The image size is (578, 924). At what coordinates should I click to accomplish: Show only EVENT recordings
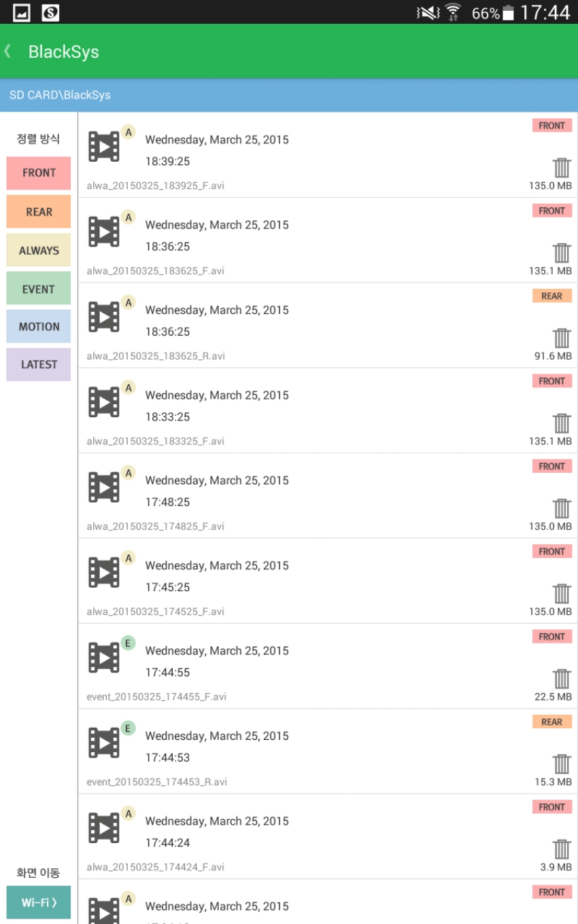(x=39, y=289)
